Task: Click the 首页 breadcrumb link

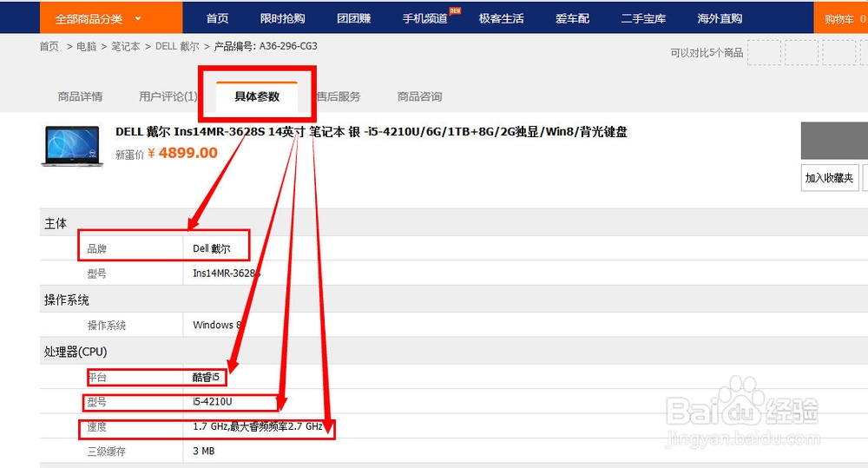Action: pos(49,47)
